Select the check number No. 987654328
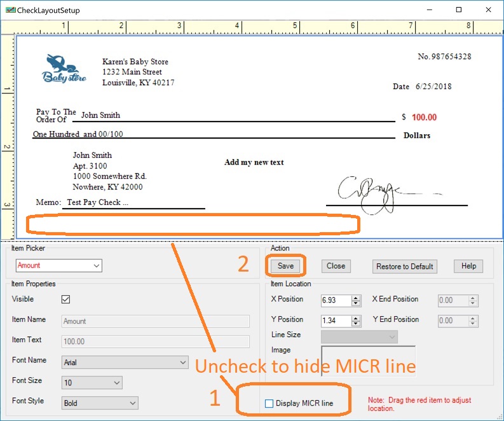Screen dimensions: 504x421 click(444, 57)
